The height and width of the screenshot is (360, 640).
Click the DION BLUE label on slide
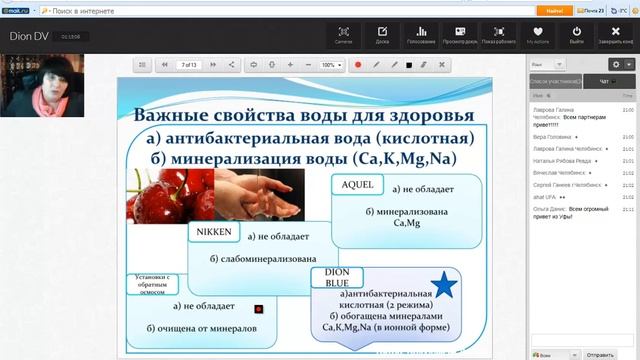click(337, 278)
